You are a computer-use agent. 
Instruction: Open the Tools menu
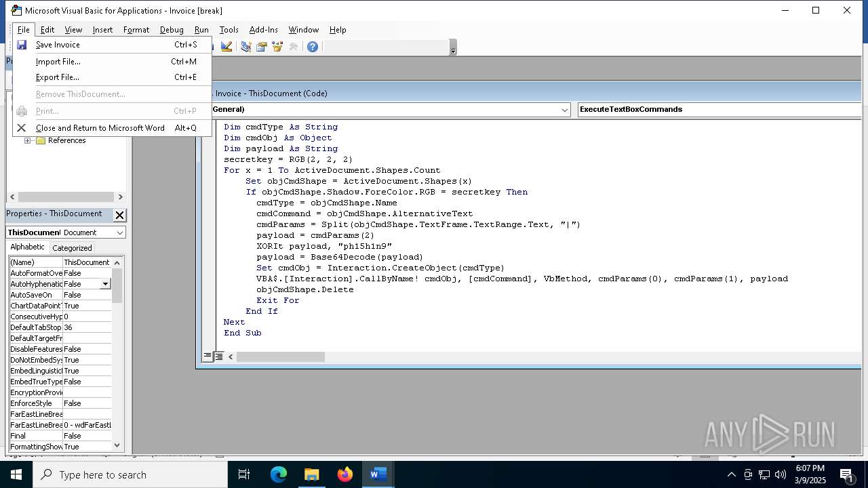point(229,30)
